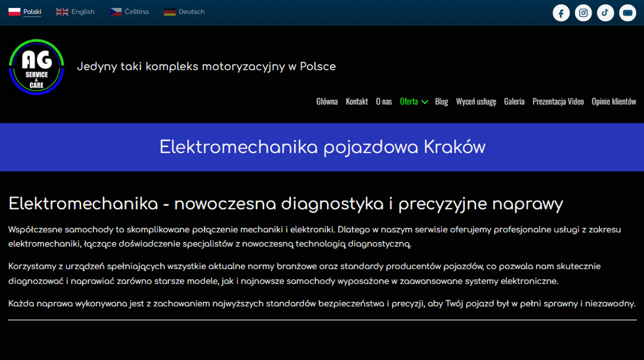Switch language to Deutsch
This screenshot has height=360, width=644.
click(192, 12)
